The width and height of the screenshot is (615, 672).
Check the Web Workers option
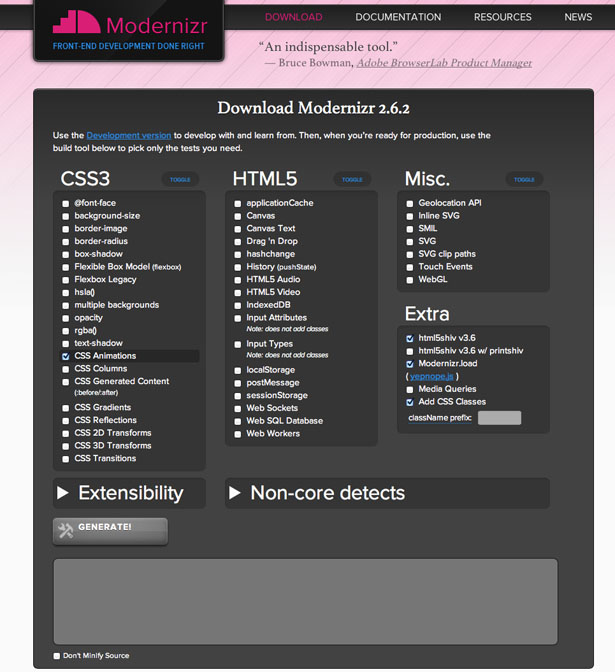pyautogui.click(x=238, y=434)
